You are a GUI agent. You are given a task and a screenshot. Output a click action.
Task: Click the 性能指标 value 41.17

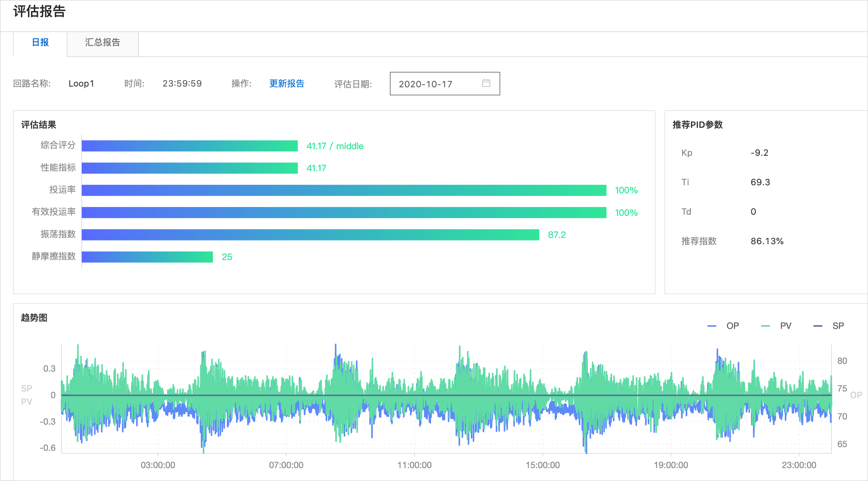(x=316, y=168)
